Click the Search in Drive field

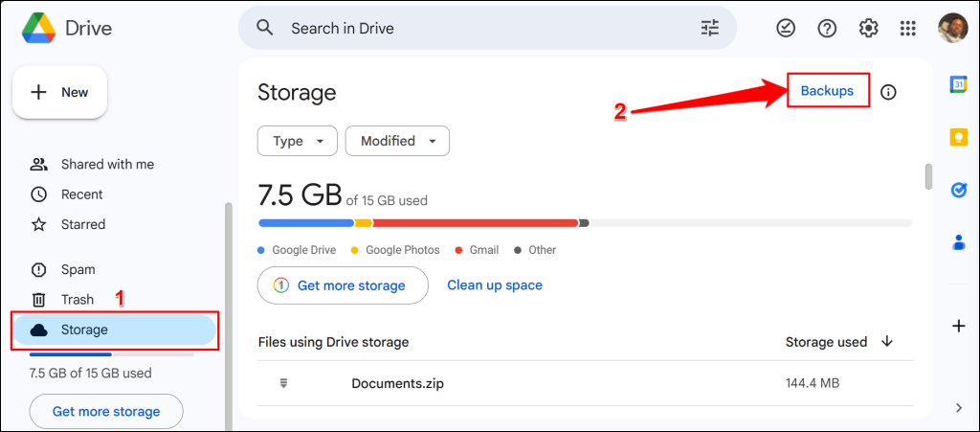[x=479, y=29]
